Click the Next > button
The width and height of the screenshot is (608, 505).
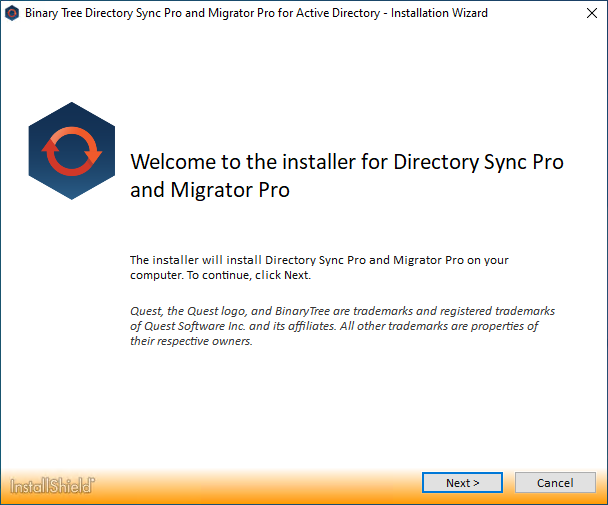[x=462, y=483]
